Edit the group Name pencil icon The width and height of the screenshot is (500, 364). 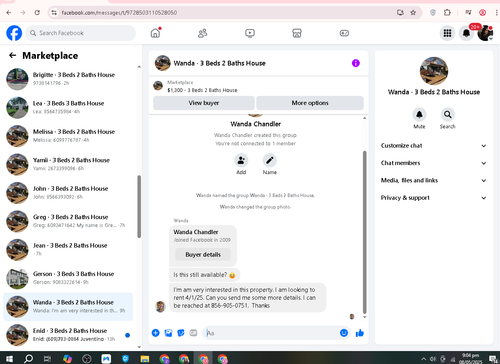tap(269, 160)
